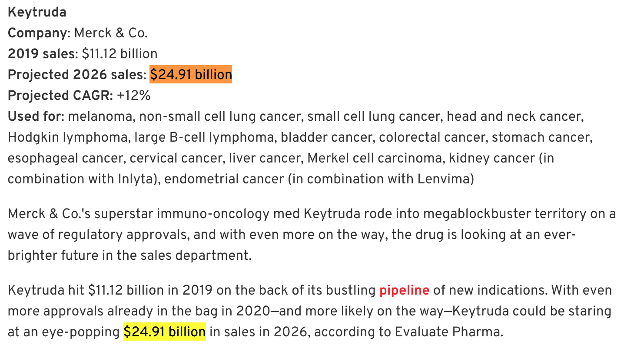This screenshot has height=345, width=644.
Task: Click the Keytruda heading
Action: (37, 12)
